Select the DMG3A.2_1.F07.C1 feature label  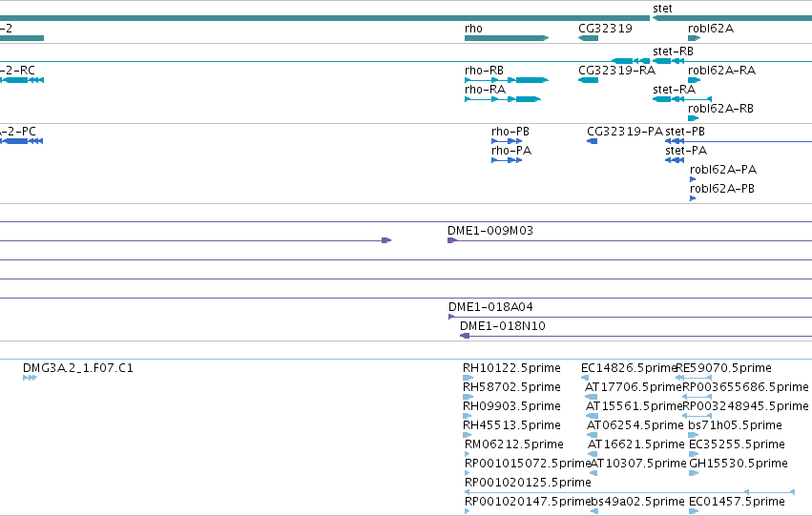click(77, 368)
